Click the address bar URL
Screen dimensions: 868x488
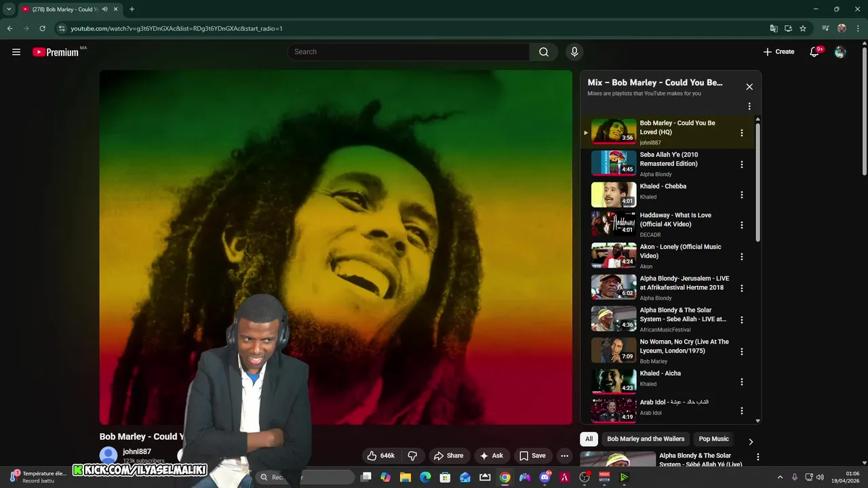click(x=176, y=28)
